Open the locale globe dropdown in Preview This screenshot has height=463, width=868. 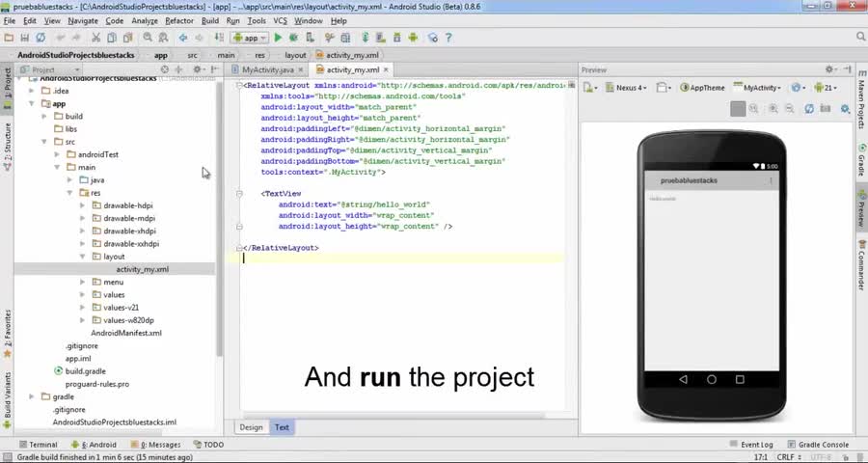799,88
